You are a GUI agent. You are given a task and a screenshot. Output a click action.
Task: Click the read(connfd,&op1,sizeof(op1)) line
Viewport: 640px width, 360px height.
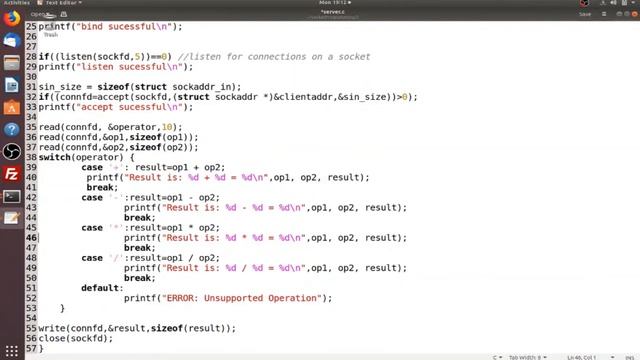tap(118, 137)
